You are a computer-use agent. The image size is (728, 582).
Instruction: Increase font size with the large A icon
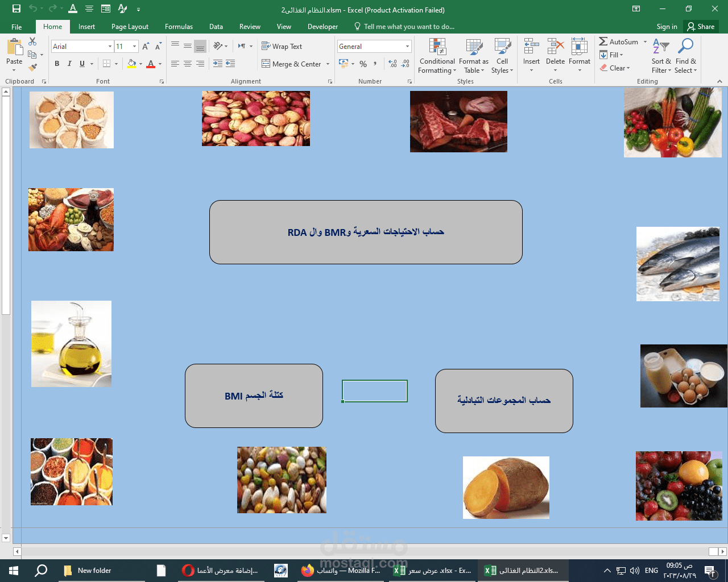[146, 47]
